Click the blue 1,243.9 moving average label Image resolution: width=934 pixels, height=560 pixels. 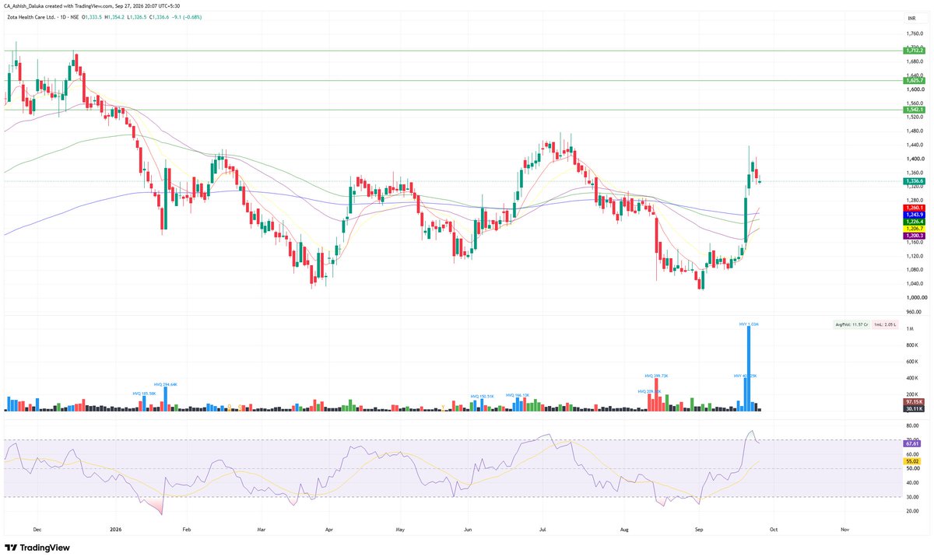[914, 215]
